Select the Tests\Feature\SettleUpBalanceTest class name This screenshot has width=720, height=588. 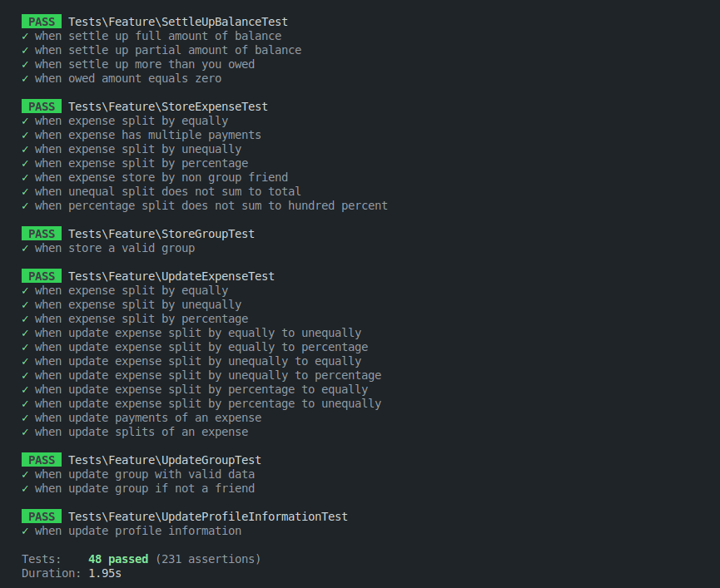coord(178,22)
